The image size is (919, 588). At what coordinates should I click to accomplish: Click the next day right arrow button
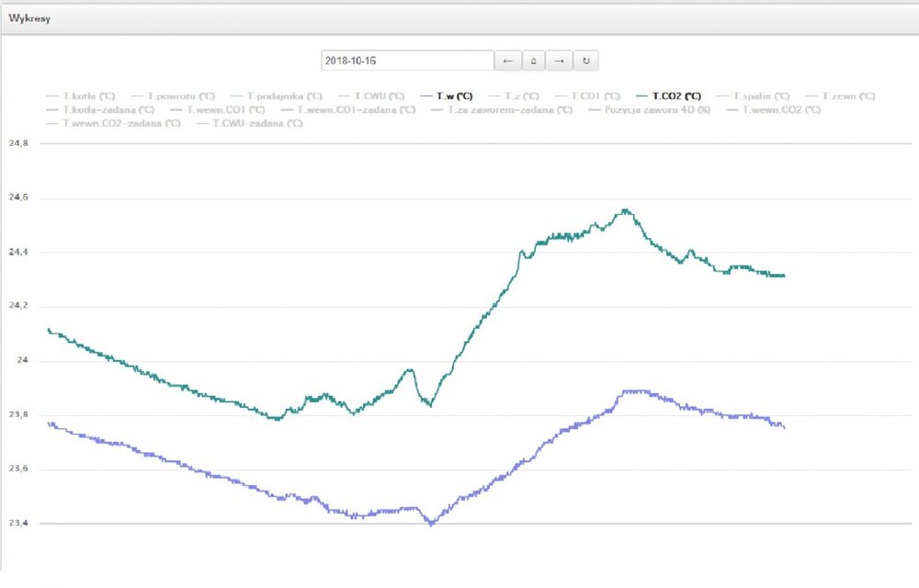pyautogui.click(x=559, y=61)
